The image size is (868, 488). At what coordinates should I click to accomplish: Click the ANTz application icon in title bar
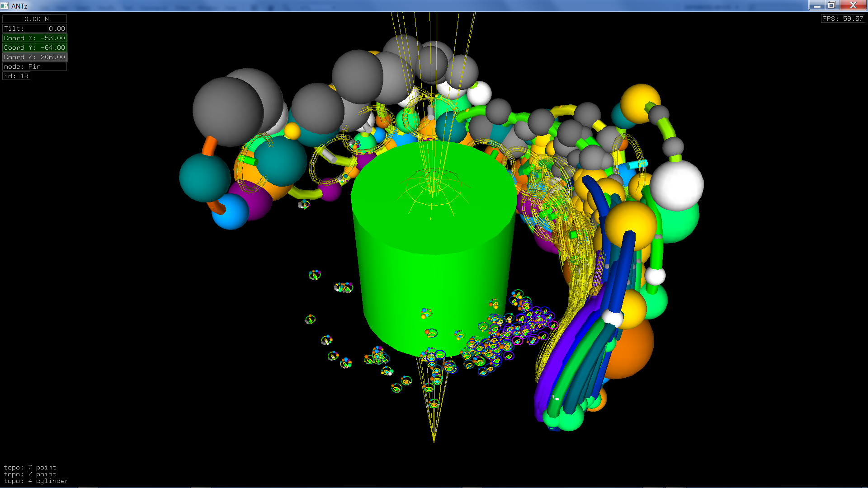[5, 6]
